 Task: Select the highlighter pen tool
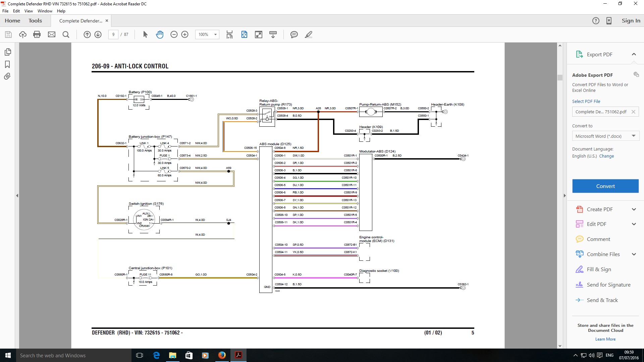point(309,35)
